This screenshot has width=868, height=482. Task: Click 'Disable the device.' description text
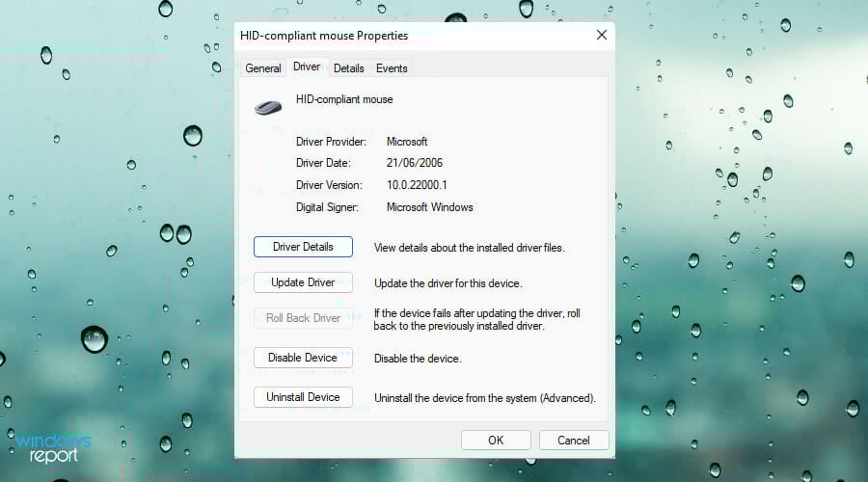418,359
